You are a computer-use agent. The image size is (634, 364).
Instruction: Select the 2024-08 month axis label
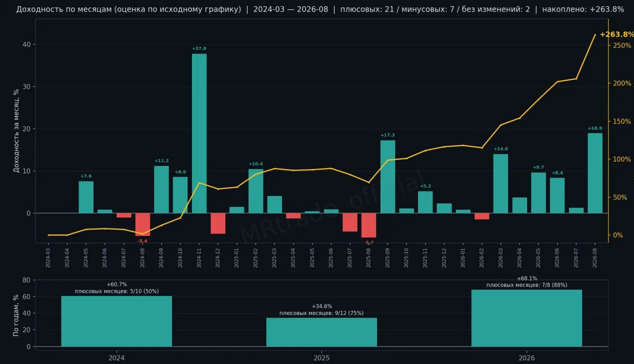click(x=142, y=258)
